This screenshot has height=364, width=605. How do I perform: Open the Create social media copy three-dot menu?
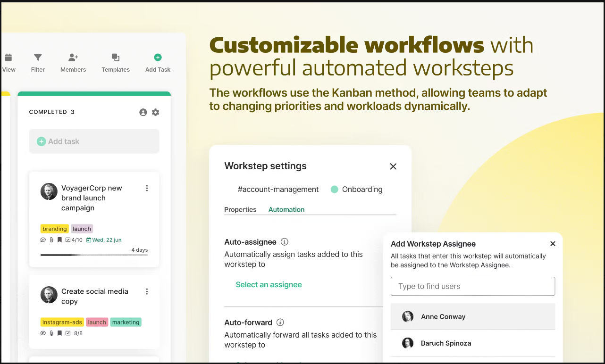[147, 291]
